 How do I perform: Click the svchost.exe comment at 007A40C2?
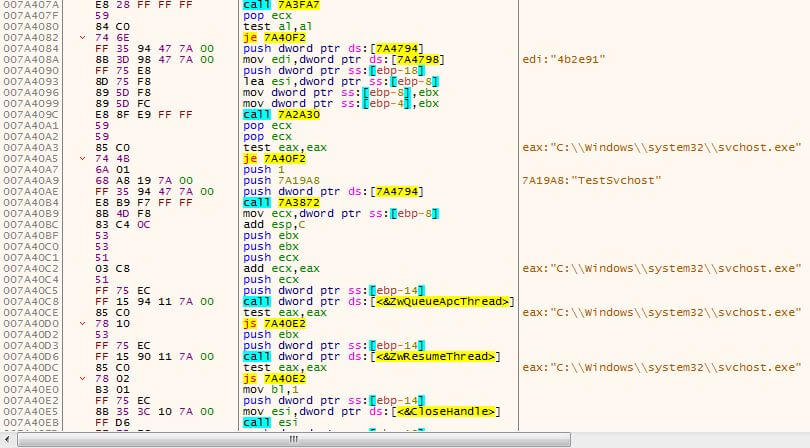pyautogui.click(x=662, y=269)
